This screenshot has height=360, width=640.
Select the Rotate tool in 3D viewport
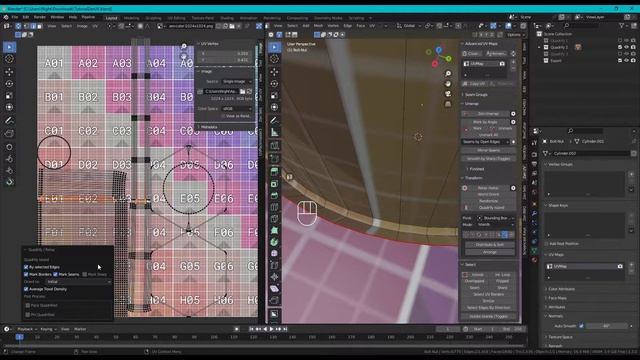click(x=274, y=84)
